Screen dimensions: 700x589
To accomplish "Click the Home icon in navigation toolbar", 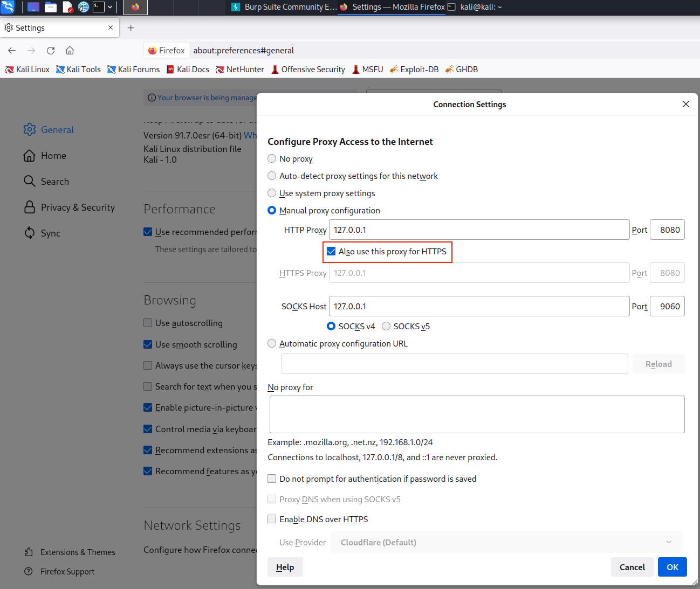I will (x=70, y=51).
